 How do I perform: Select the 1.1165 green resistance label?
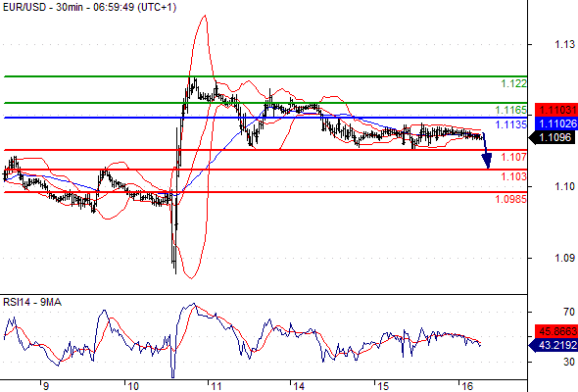click(x=511, y=110)
